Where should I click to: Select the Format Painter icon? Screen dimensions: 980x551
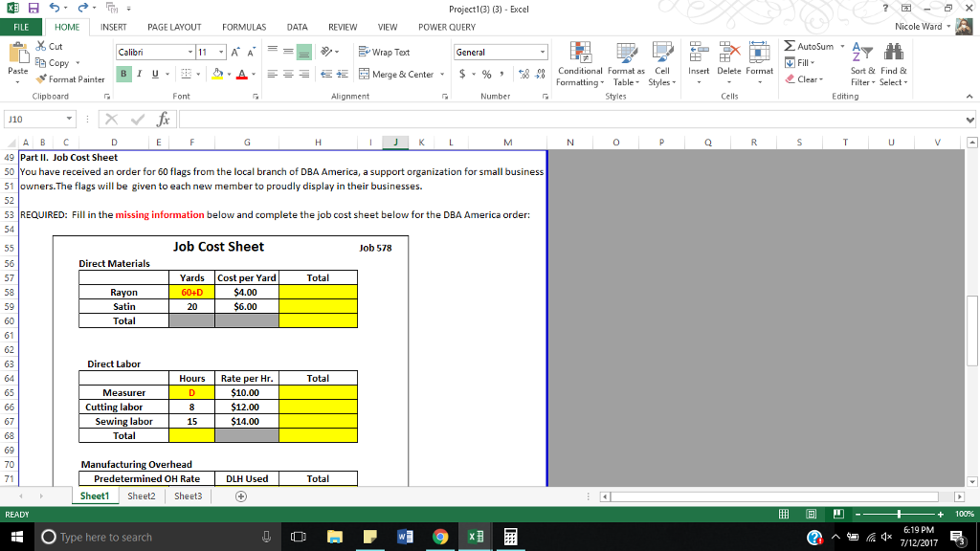pos(40,79)
